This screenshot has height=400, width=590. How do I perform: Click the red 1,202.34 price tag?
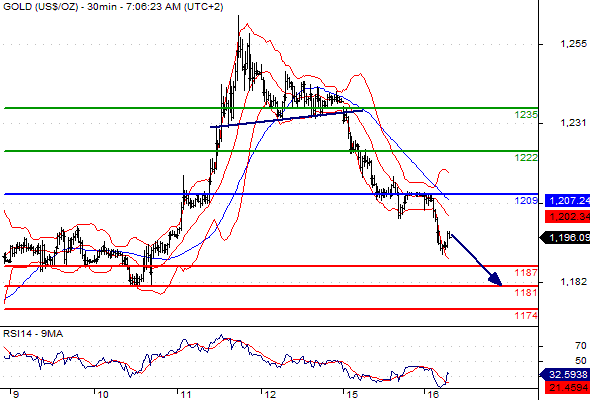point(567,217)
